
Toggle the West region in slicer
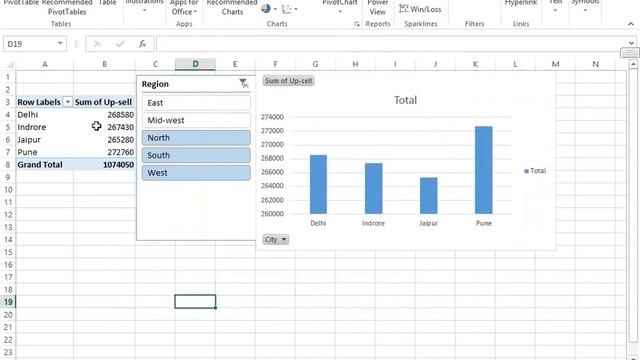pyautogui.click(x=196, y=173)
